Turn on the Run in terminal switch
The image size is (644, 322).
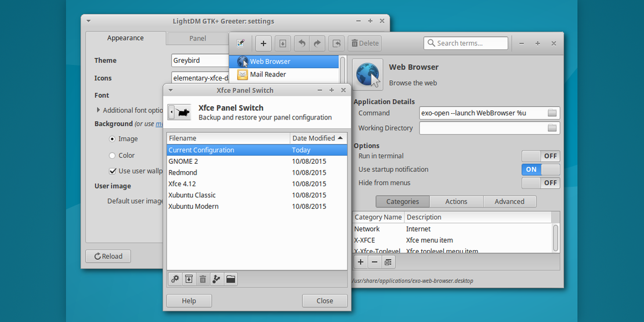coord(541,156)
